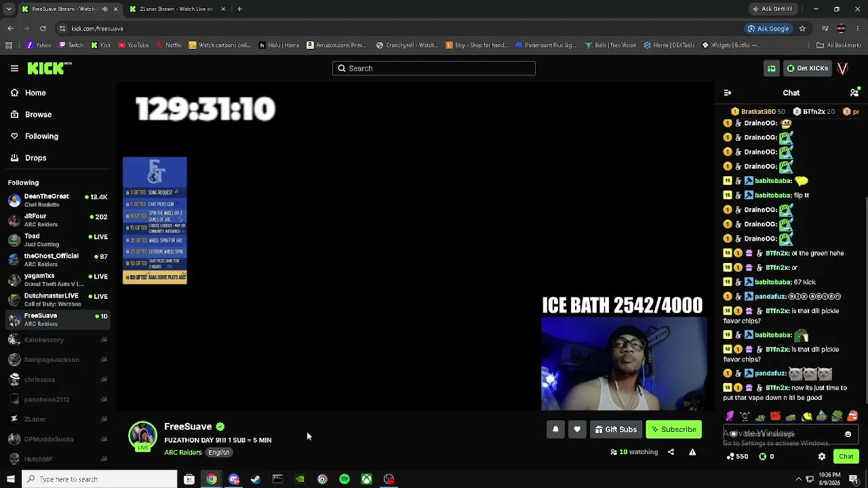Screen dimensions: 868x488
Task: Click the ARC Raiders category link
Action: (x=183, y=453)
